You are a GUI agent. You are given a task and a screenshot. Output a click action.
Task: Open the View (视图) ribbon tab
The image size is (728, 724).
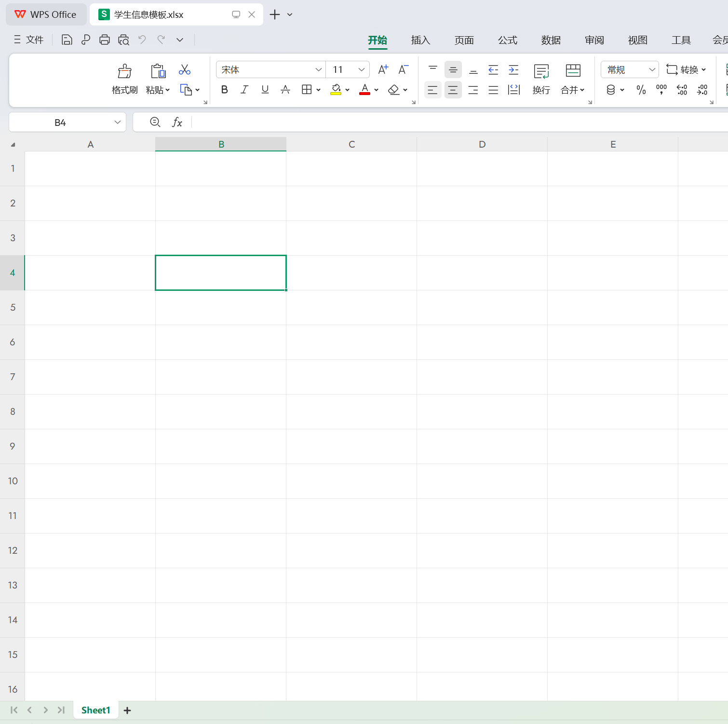[x=637, y=40]
